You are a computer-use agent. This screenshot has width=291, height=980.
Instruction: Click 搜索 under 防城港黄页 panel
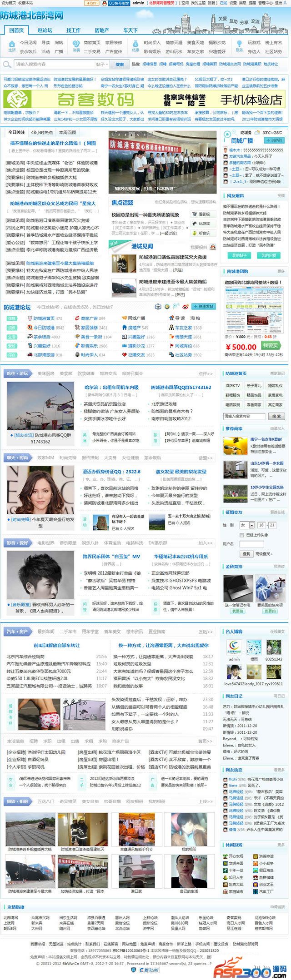coord(276,416)
